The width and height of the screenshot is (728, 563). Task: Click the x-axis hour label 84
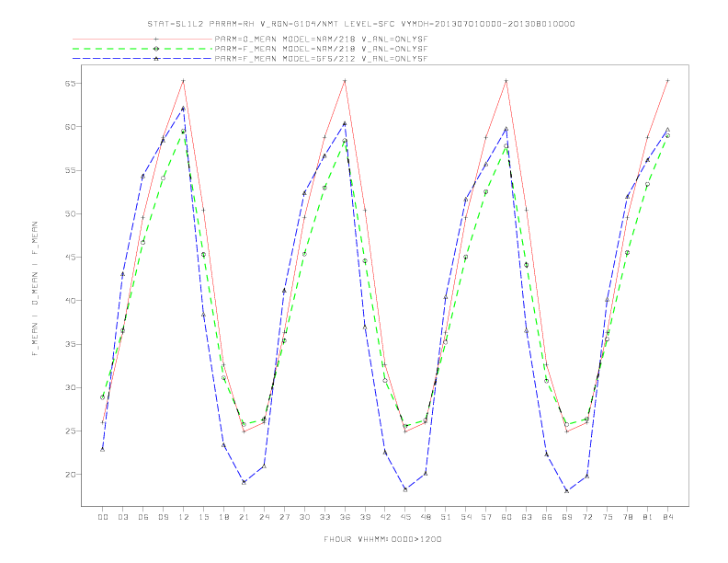click(x=668, y=517)
